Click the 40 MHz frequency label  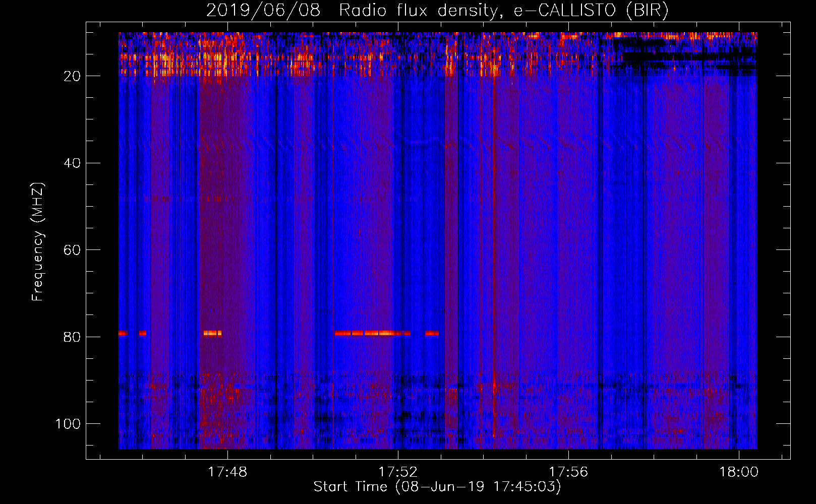[x=73, y=163]
